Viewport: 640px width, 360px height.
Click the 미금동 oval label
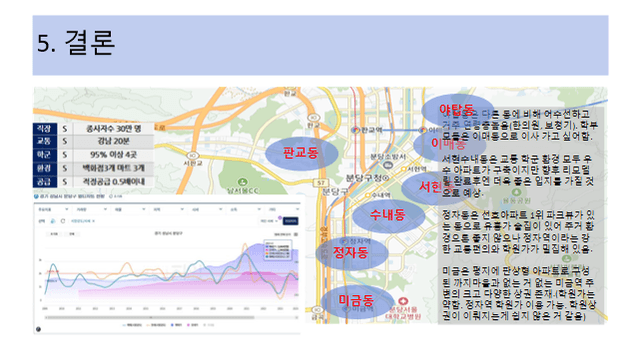point(356,301)
